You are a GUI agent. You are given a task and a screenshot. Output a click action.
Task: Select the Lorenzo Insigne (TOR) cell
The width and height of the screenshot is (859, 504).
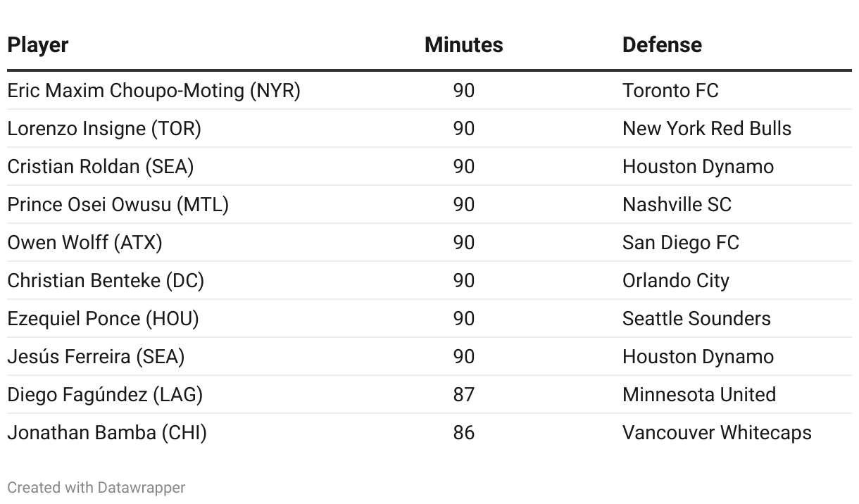click(x=104, y=129)
